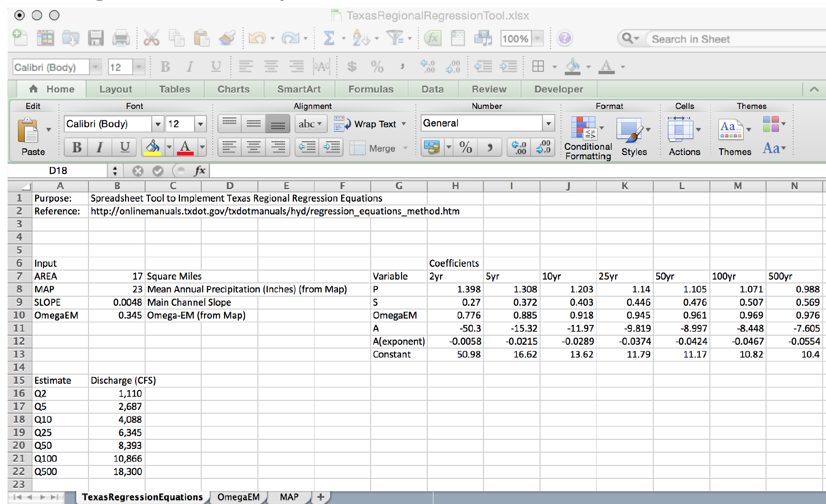Toggle top vertical alignment button
The image size is (826, 504).
point(229,124)
